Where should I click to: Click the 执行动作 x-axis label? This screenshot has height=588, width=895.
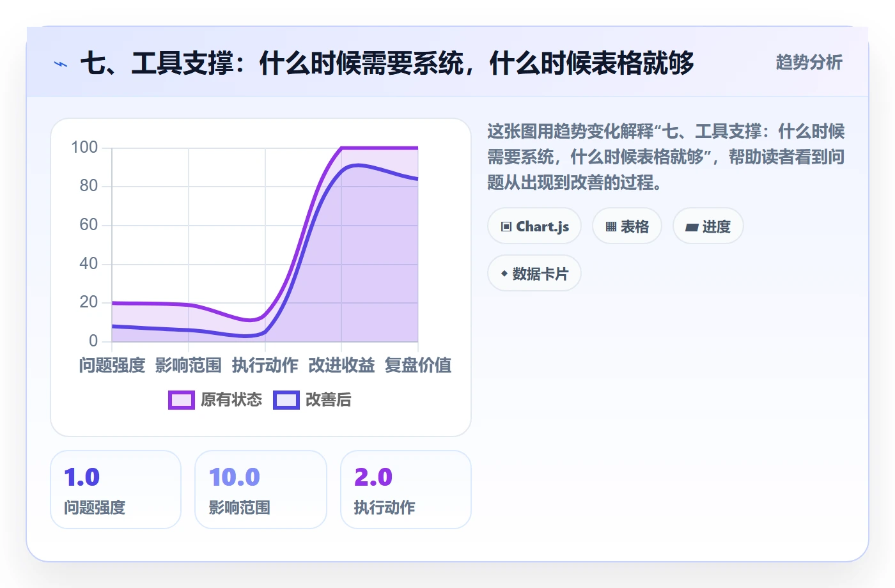click(x=265, y=366)
